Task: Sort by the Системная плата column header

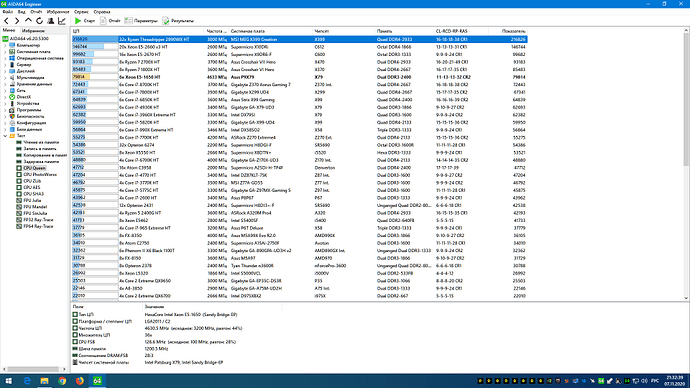Action: (271, 31)
